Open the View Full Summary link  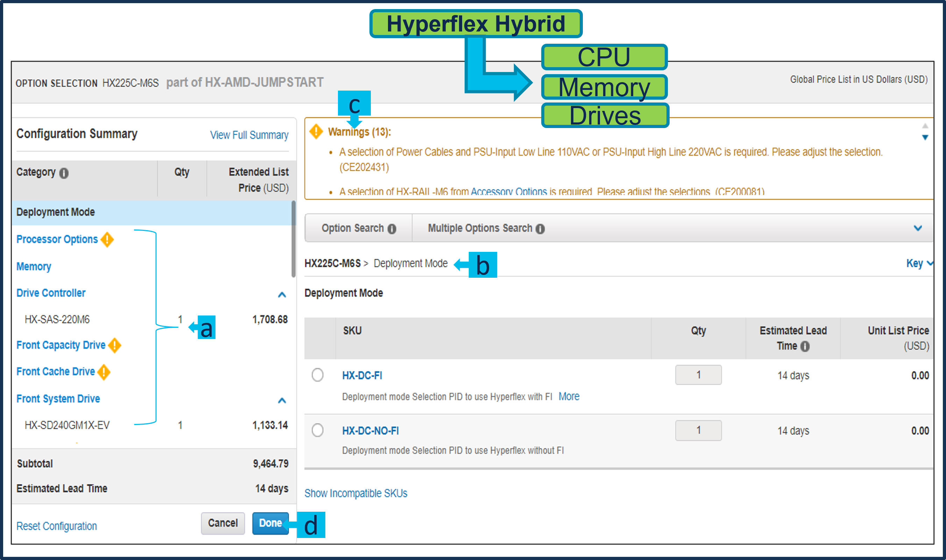pyautogui.click(x=249, y=135)
